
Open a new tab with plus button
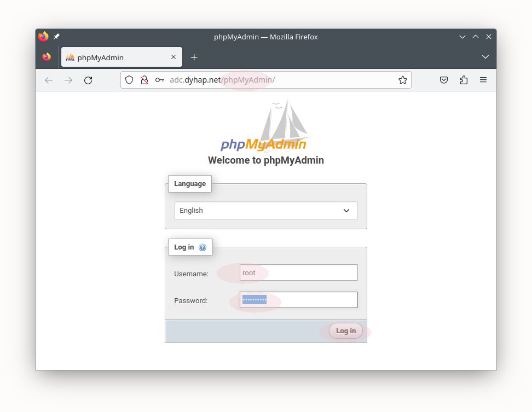tap(194, 57)
